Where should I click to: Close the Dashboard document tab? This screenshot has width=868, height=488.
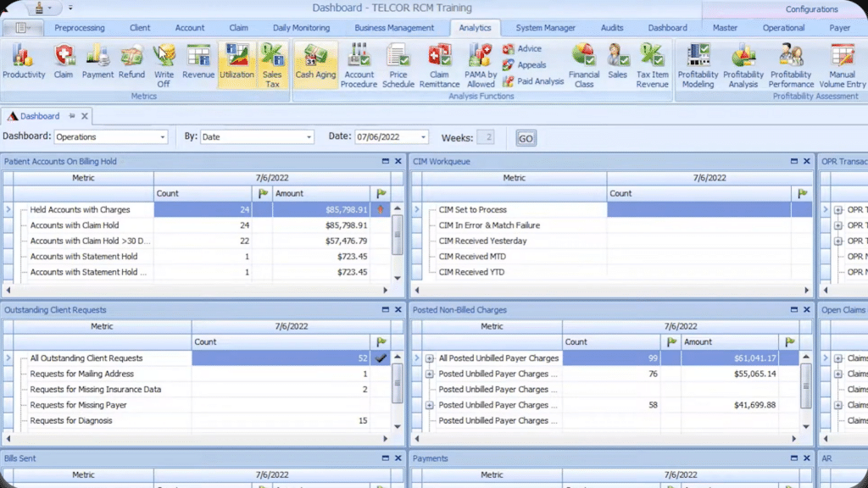pos(85,116)
